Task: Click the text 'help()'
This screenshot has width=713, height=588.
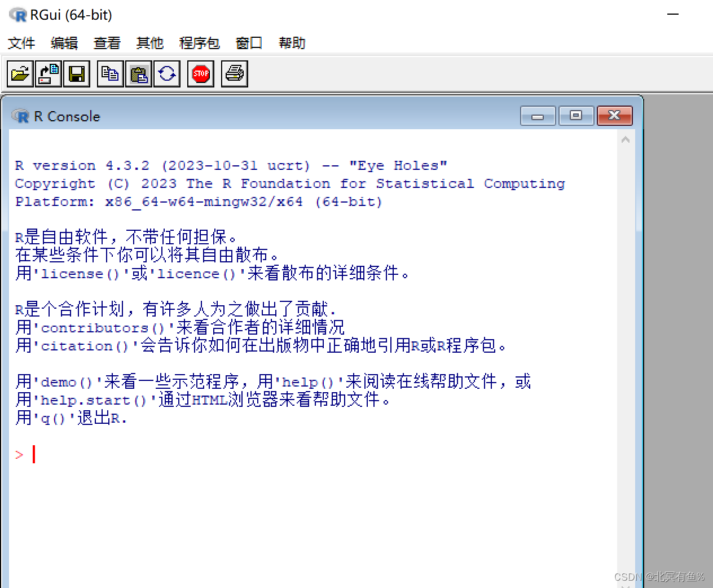Action: [310, 383]
